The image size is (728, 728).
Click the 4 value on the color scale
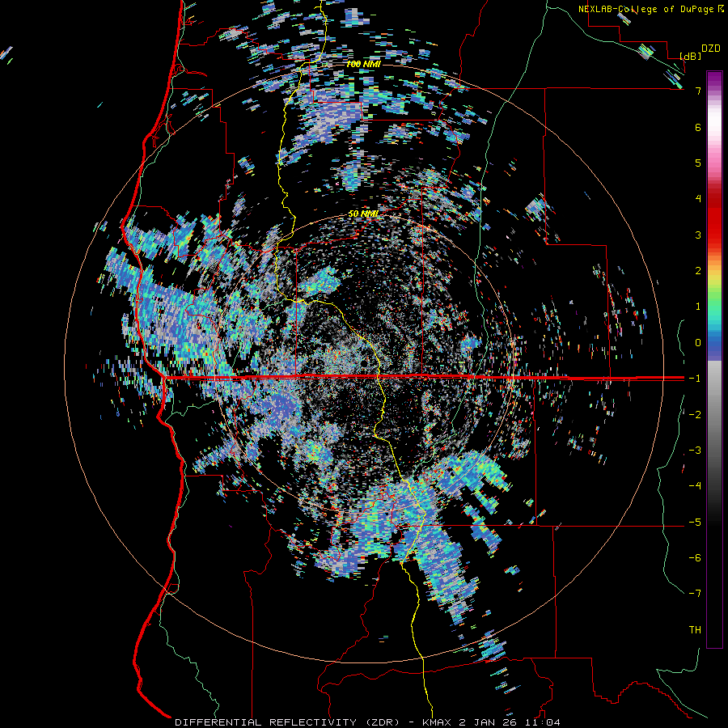(698, 199)
